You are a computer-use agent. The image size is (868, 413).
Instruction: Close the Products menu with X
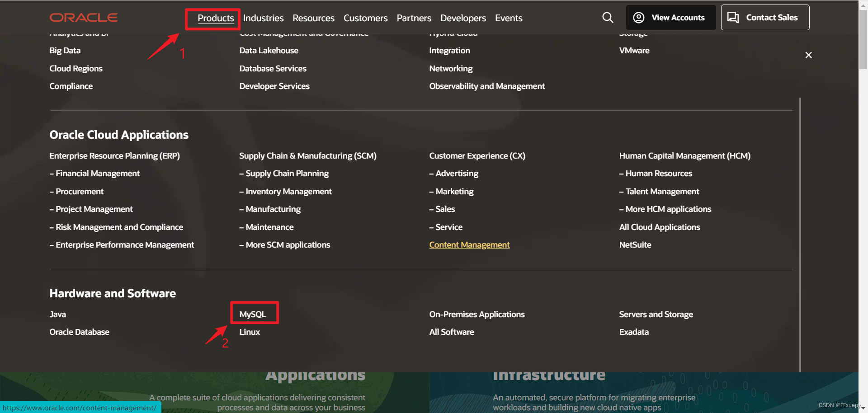tap(808, 55)
